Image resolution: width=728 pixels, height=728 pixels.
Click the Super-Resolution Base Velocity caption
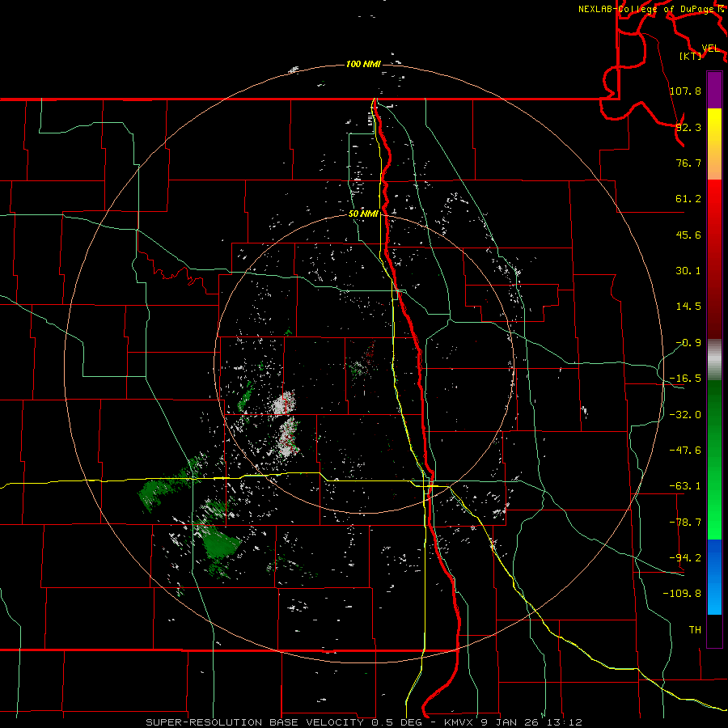[364, 722]
